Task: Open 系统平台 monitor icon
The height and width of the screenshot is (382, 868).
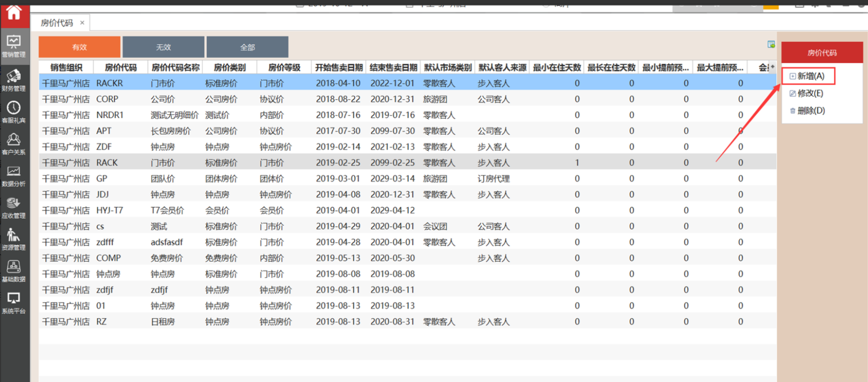Action: coord(14,303)
